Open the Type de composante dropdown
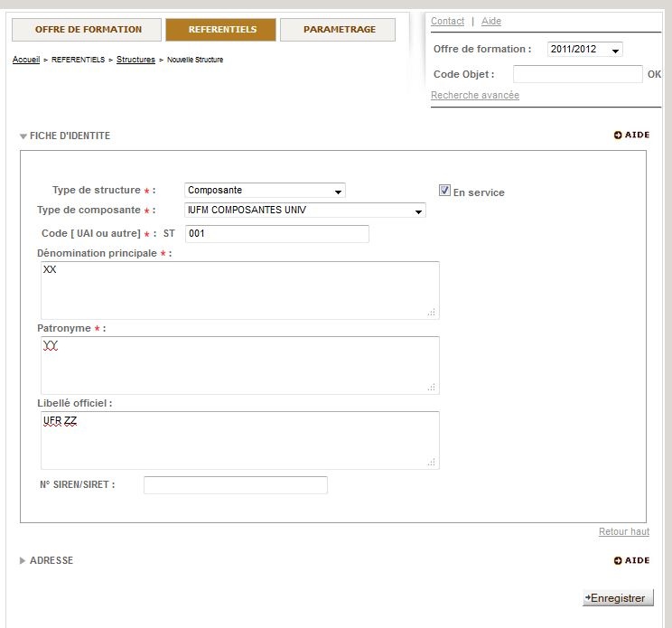Screen dimensions: 672x628 pyautogui.click(x=304, y=211)
